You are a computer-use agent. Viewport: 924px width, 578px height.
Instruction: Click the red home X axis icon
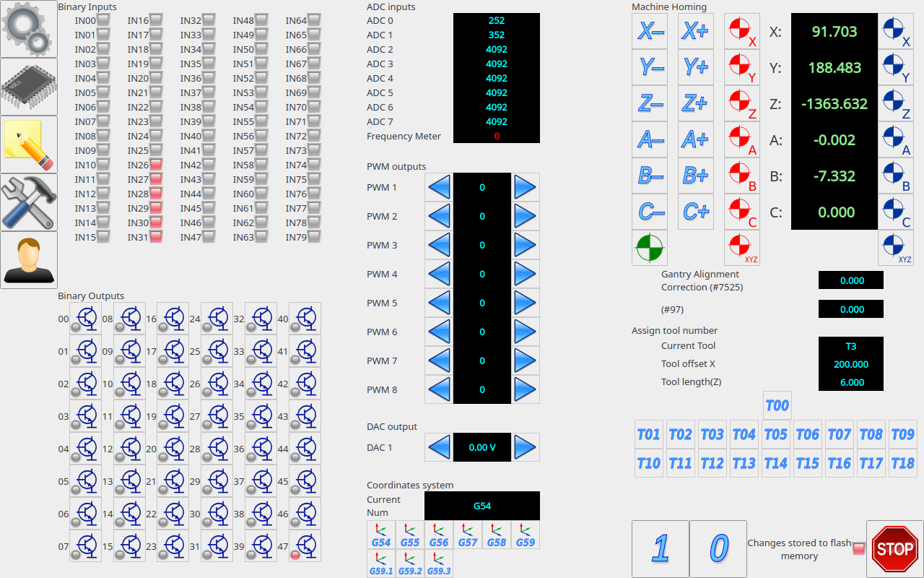point(741,32)
